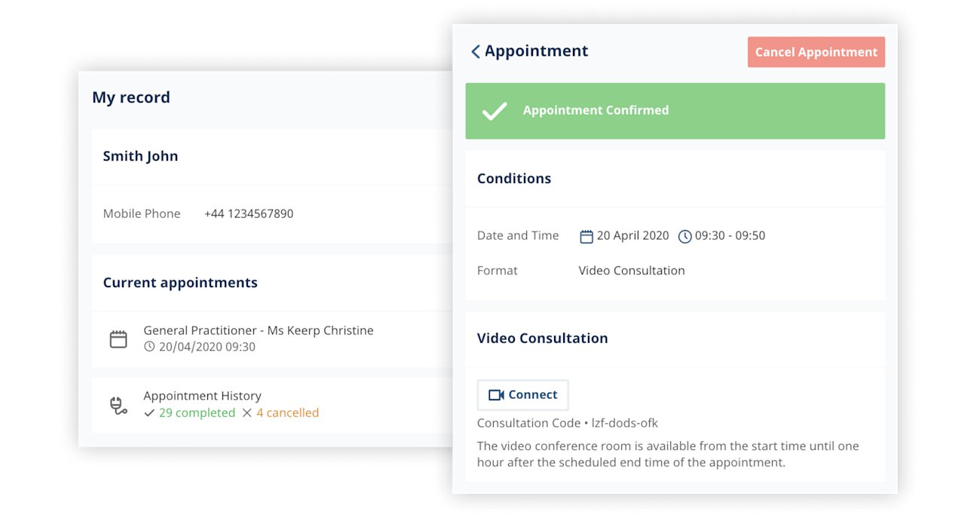Click the calendar icon beside 20 April 2020
This screenshot has width=980, height=518.
(x=586, y=237)
